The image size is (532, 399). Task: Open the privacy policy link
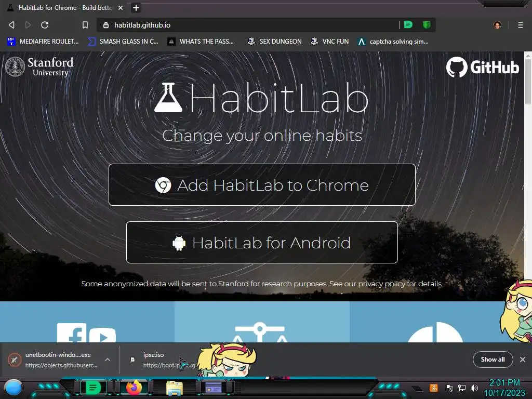tap(381, 284)
